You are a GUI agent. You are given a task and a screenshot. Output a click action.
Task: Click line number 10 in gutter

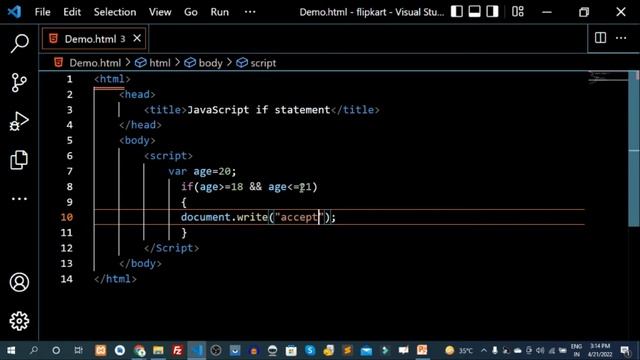67,217
